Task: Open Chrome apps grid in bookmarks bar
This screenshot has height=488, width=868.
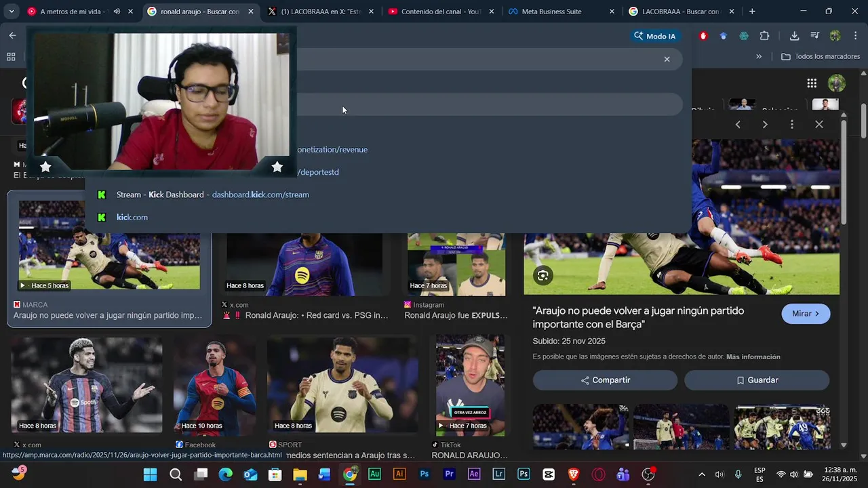Action: [11, 57]
